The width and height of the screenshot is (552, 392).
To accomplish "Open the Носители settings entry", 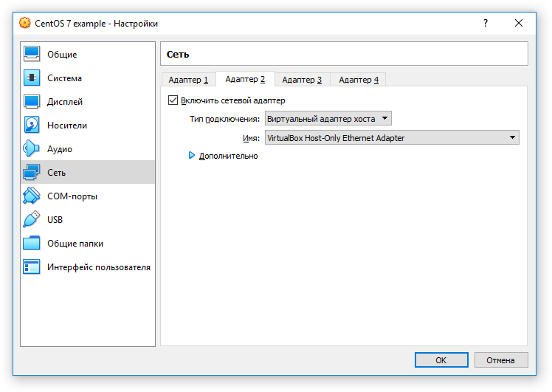I will 88,125.
